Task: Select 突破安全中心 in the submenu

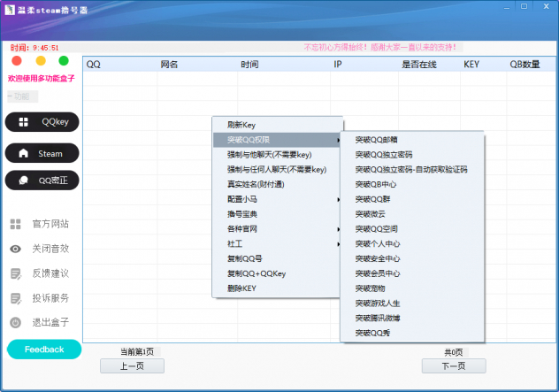Action: [x=412, y=258]
